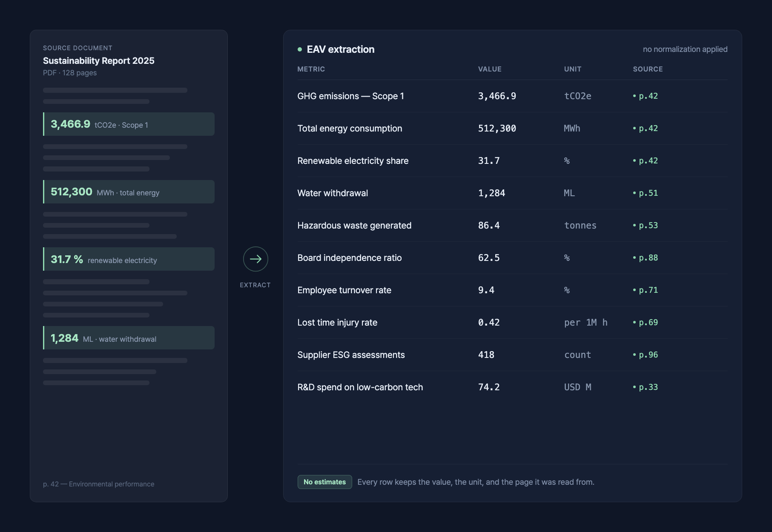Image resolution: width=772 pixels, height=532 pixels.
Task: Select the 'Total energy consumption' metric row
Action: (x=512, y=129)
